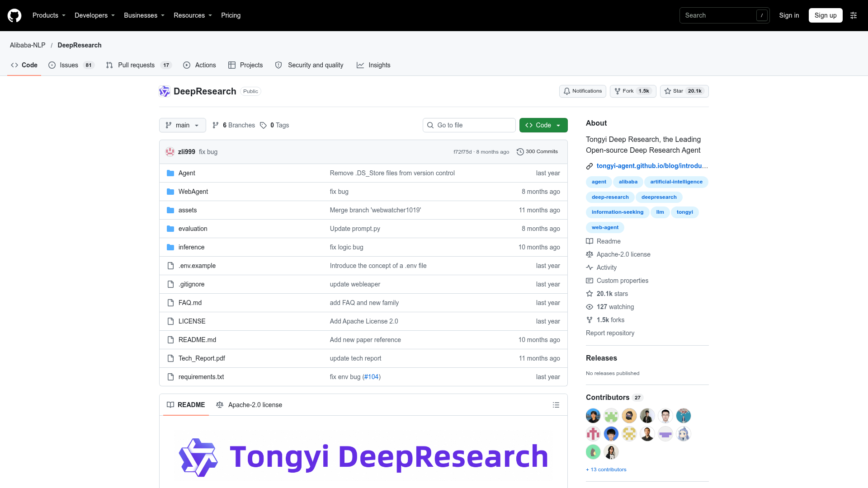868x488 pixels.
Task: Expand the green Code dropdown button
Action: tap(543, 125)
